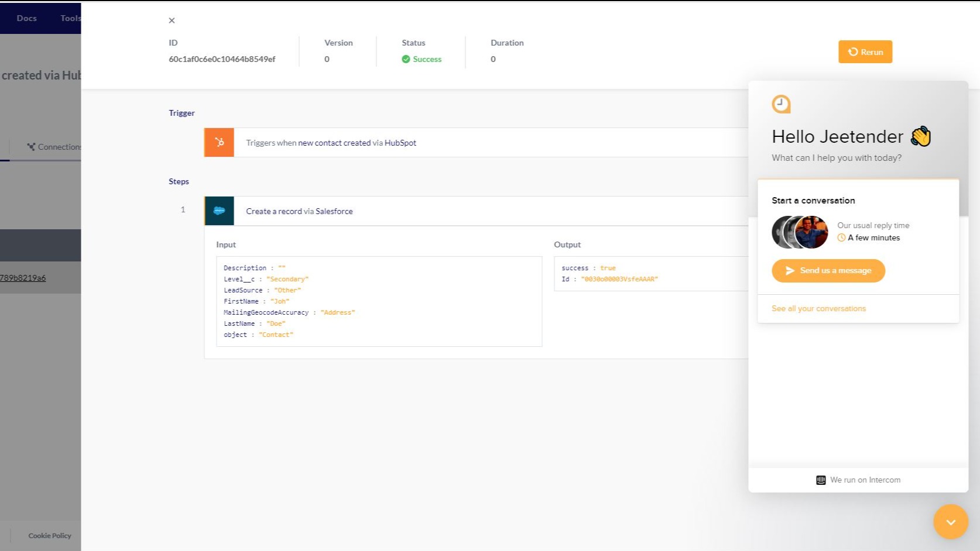The width and height of the screenshot is (980, 551).
Task: Click the paper plane icon in message button
Action: click(x=790, y=270)
